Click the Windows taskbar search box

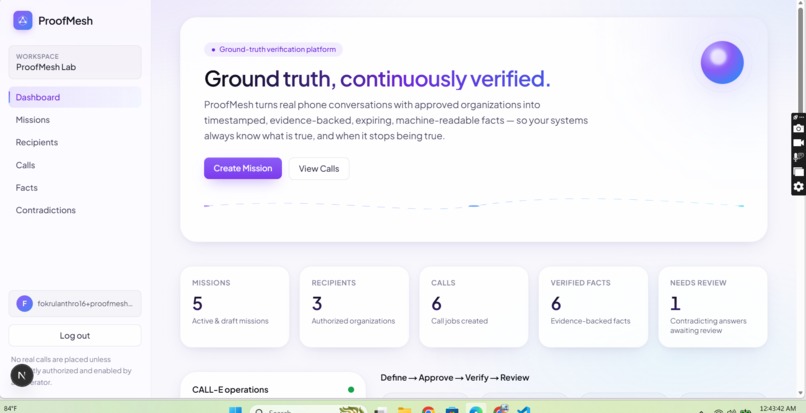tap(308, 410)
